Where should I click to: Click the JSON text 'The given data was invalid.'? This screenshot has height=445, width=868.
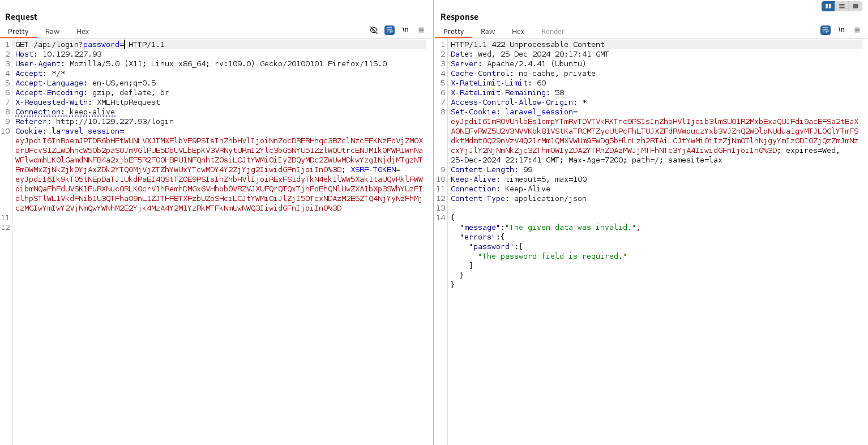[x=571, y=227]
